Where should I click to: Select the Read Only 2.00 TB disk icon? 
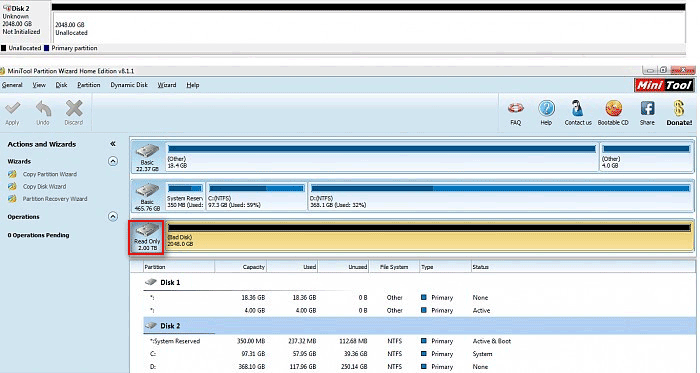coord(146,237)
